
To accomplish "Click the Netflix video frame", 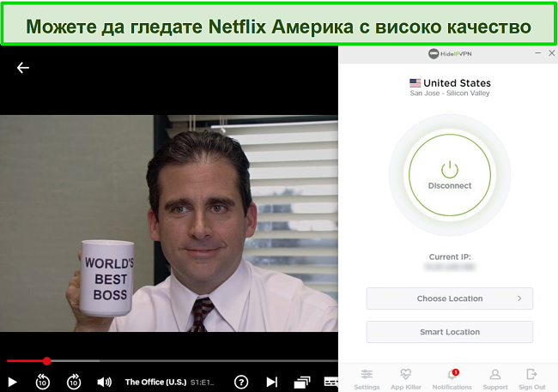I will [168, 223].
